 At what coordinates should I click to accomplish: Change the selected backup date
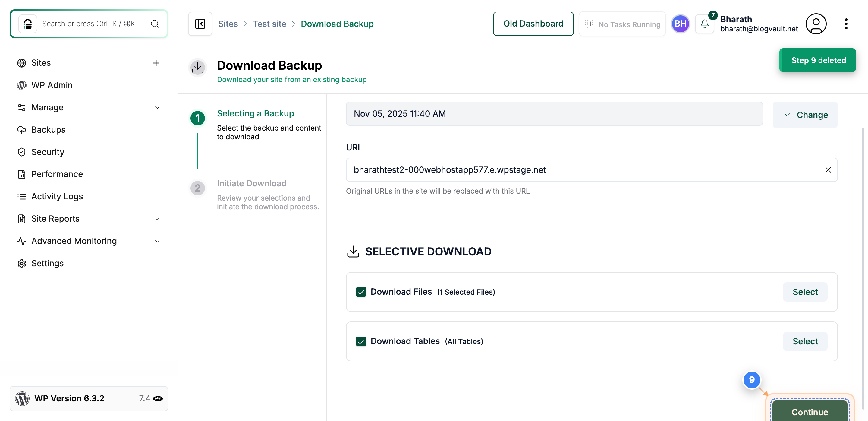coord(805,115)
